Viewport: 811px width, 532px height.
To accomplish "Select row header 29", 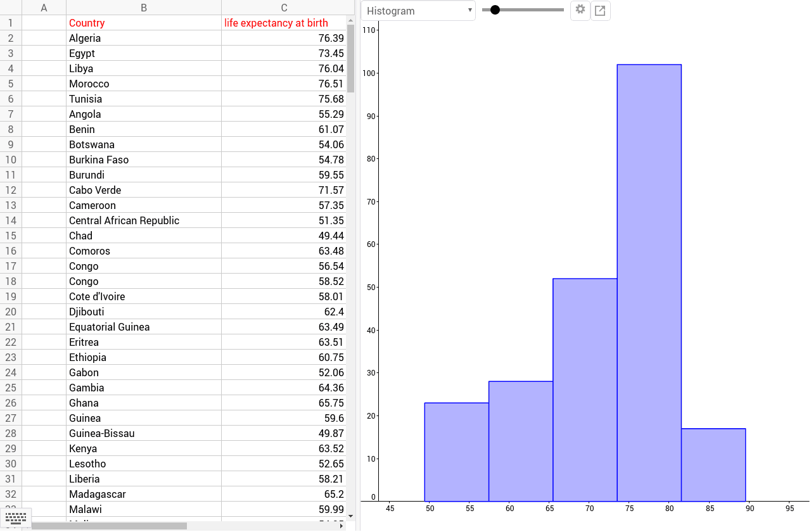I will (x=10, y=448).
